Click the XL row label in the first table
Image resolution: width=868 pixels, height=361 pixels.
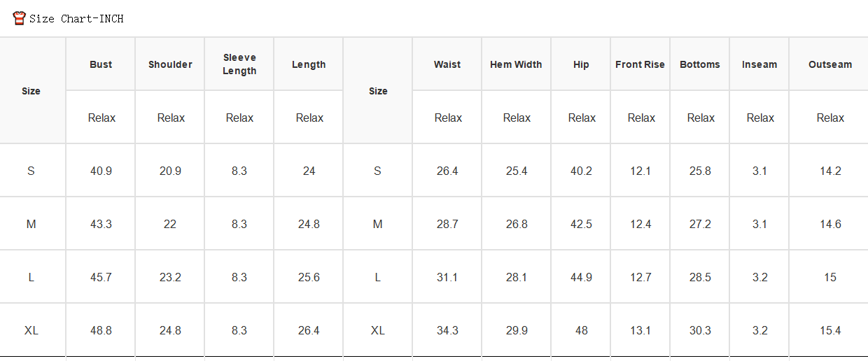[31, 330]
